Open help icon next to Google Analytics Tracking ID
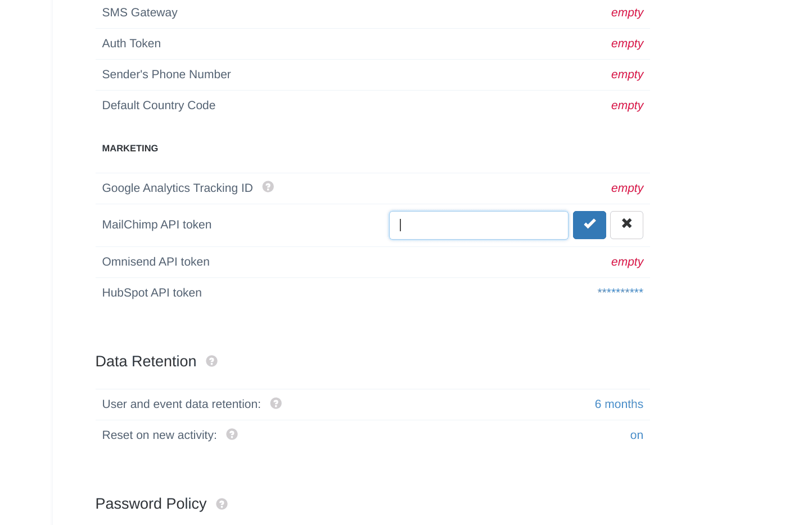The height and width of the screenshot is (525, 812). [x=268, y=187]
